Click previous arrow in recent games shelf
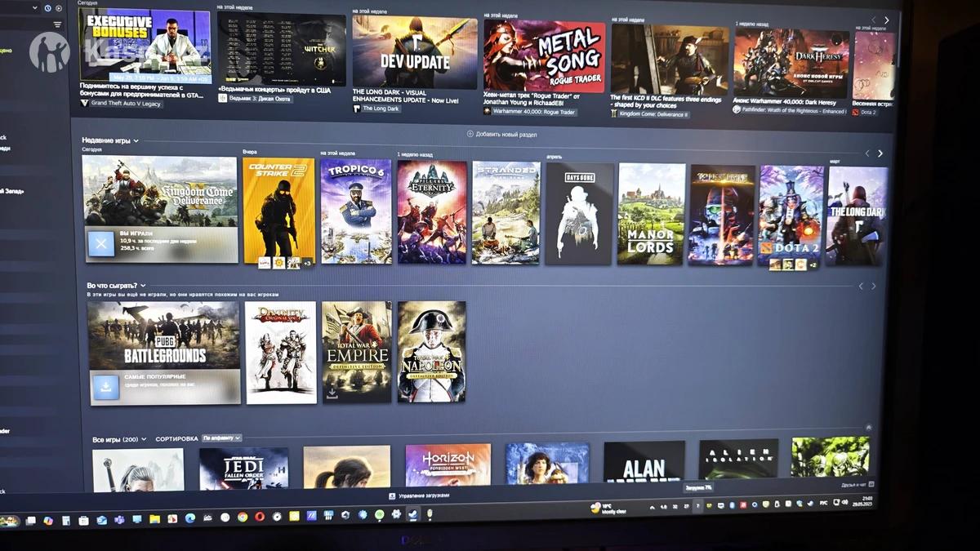This screenshot has height=551, width=980. (x=866, y=153)
